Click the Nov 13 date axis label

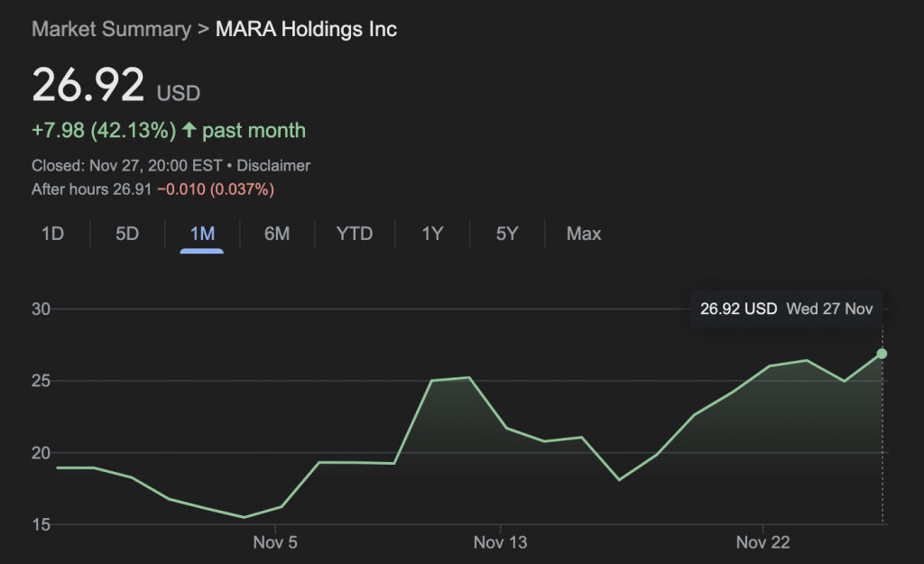click(x=500, y=542)
